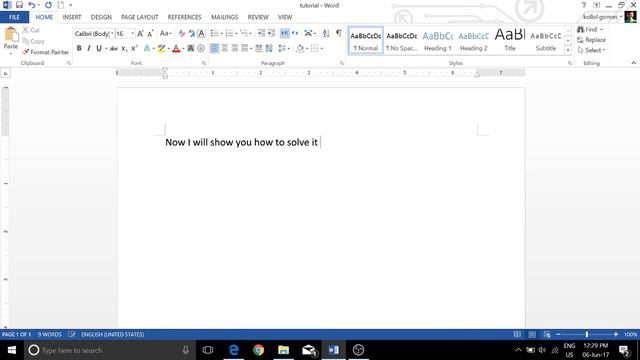Toggle center alignment
Screen dimensions: 640x360
(x=224, y=48)
